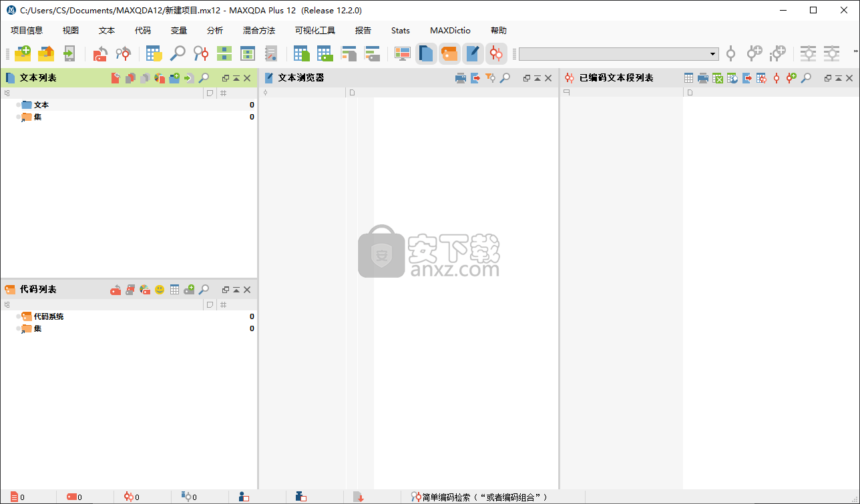This screenshot has width=860, height=504.
Task: Click the reset retrieval icon in main toolbar
Action: tap(123, 53)
